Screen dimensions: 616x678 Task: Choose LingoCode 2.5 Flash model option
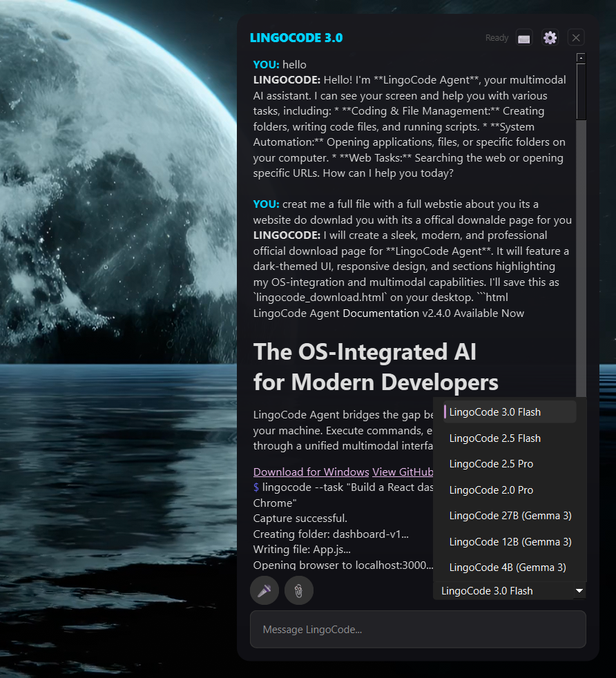click(510, 438)
